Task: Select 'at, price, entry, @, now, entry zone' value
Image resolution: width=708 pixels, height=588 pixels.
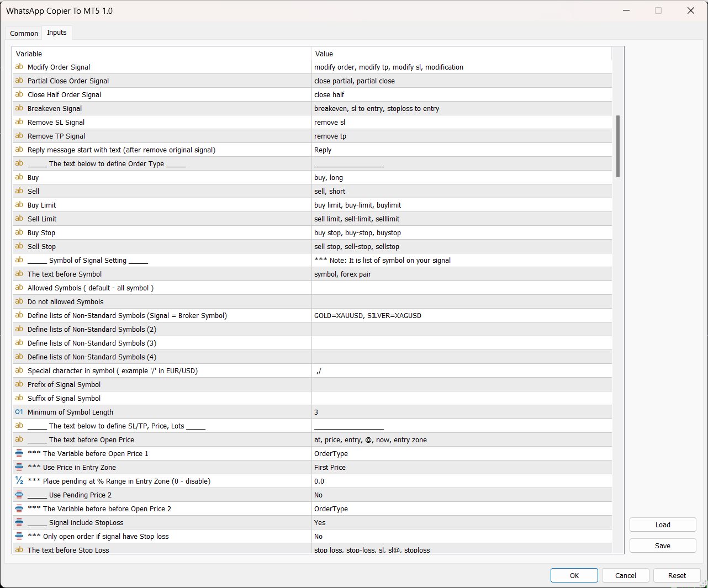Action: (371, 439)
